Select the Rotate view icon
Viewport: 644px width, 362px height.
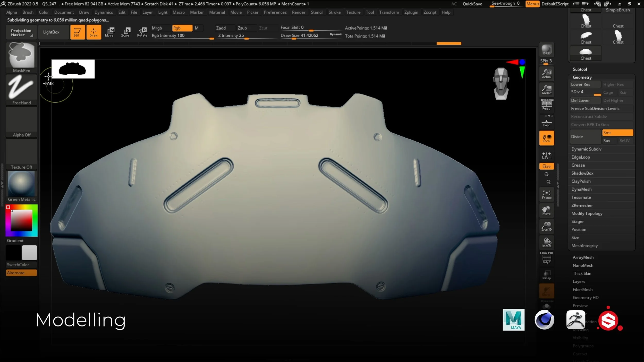(x=546, y=243)
